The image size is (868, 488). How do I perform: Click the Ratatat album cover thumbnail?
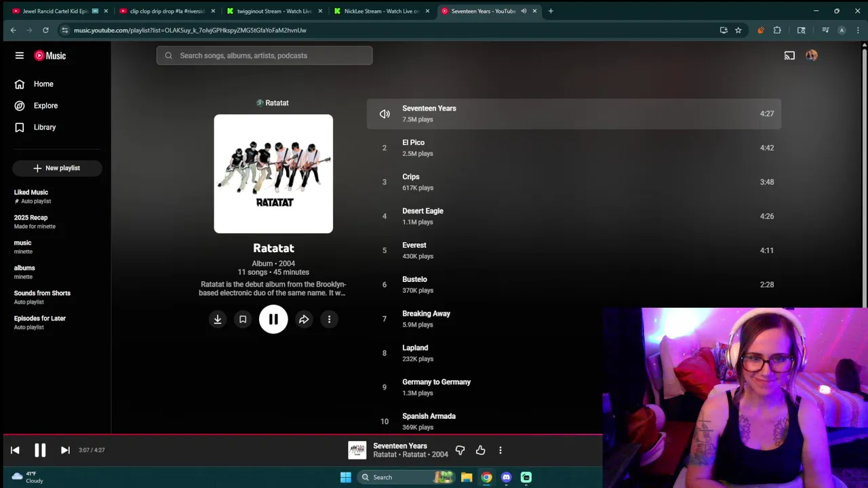pos(273,174)
